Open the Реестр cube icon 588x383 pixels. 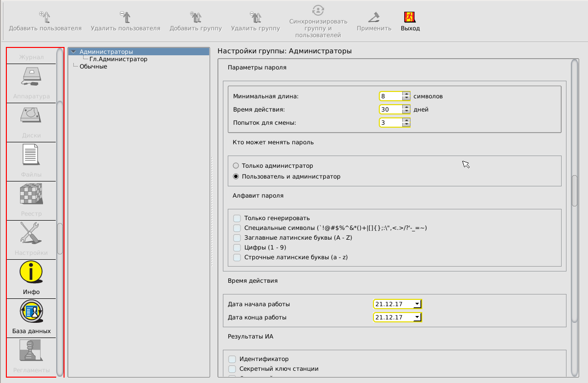click(32, 195)
